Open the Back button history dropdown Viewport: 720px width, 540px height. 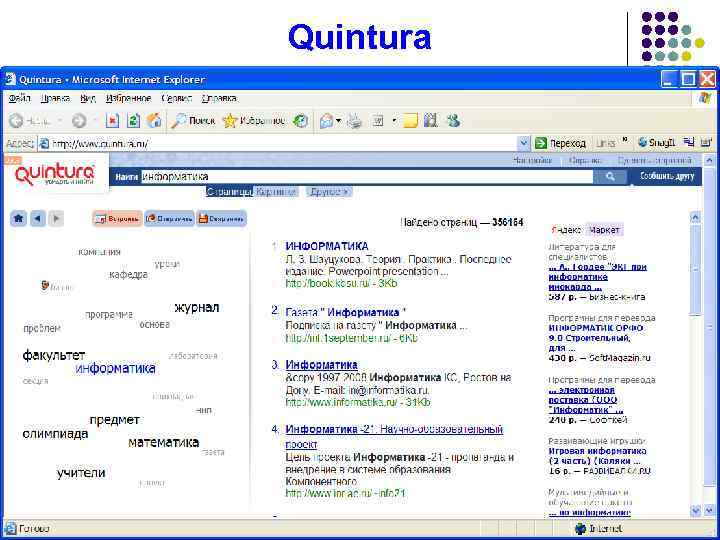click(x=60, y=121)
